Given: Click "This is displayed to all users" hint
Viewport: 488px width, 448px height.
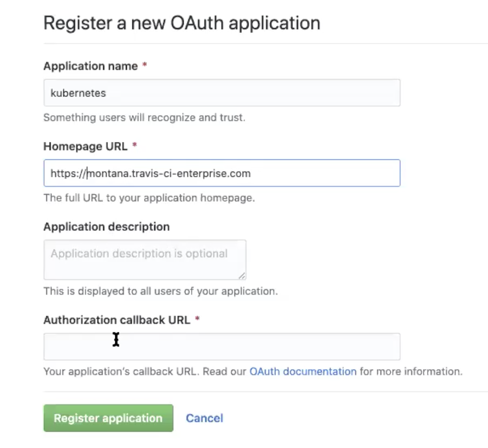Looking at the screenshot, I should click(160, 291).
